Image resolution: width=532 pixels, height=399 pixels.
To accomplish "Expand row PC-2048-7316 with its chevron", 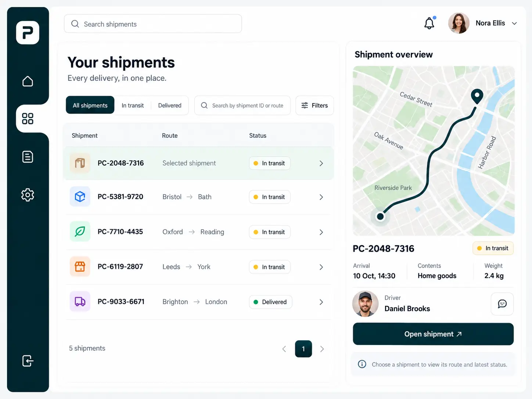I will tap(321, 163).
